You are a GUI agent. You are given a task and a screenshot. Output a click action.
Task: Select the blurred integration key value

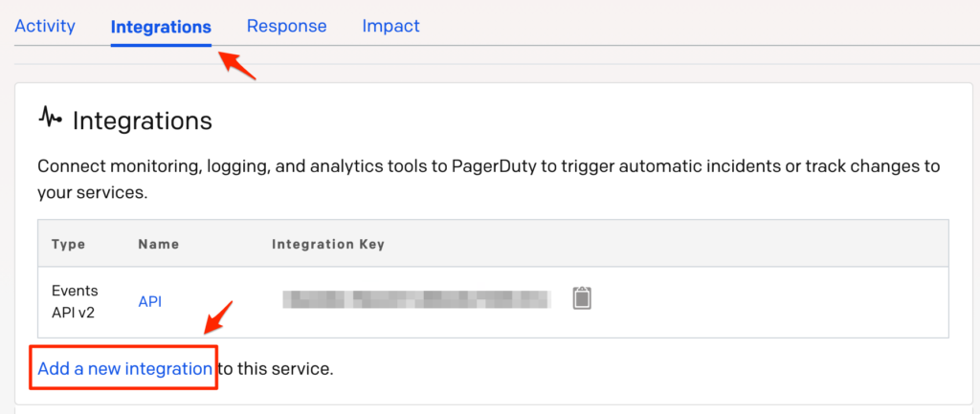pos(416,299)
